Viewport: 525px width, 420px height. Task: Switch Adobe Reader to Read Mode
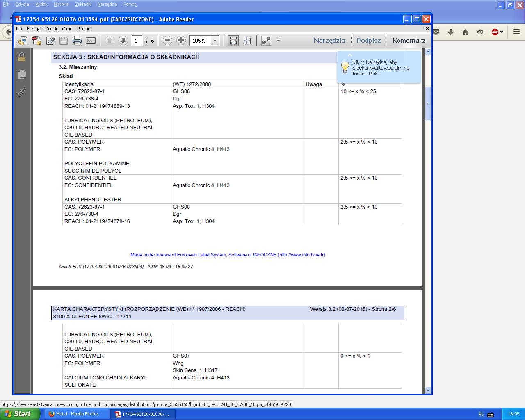(266, 41)
